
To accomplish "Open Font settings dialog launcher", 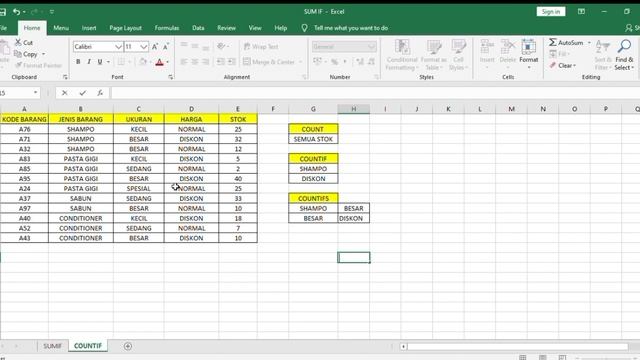I will [171, 77].
